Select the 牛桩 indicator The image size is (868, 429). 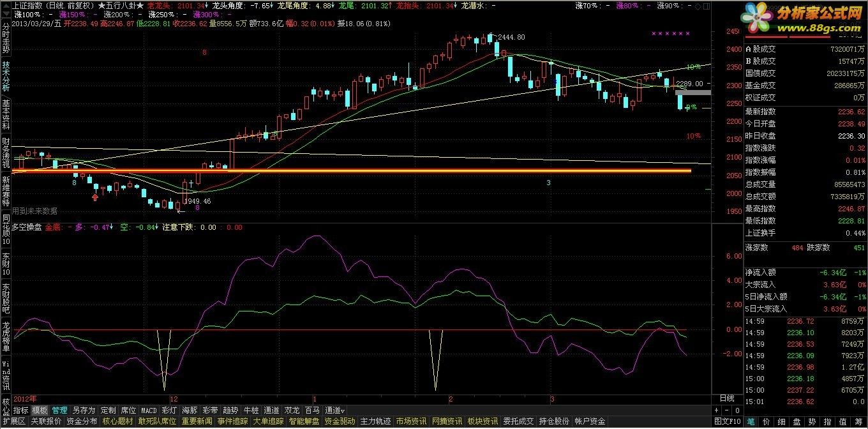[x=251, y=410]
